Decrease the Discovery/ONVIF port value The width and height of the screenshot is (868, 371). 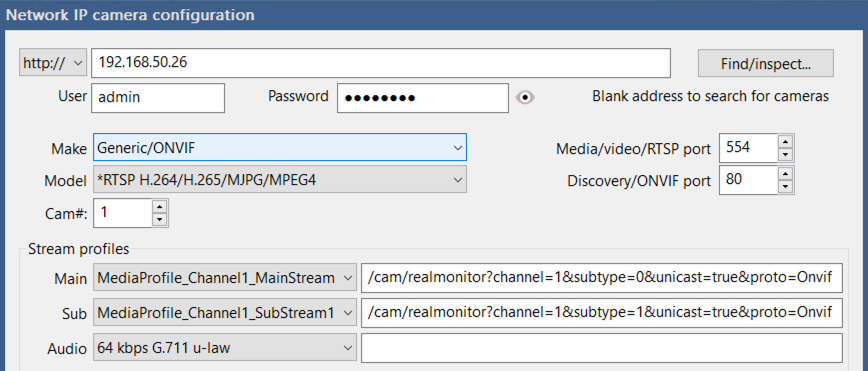pos(785,187)
